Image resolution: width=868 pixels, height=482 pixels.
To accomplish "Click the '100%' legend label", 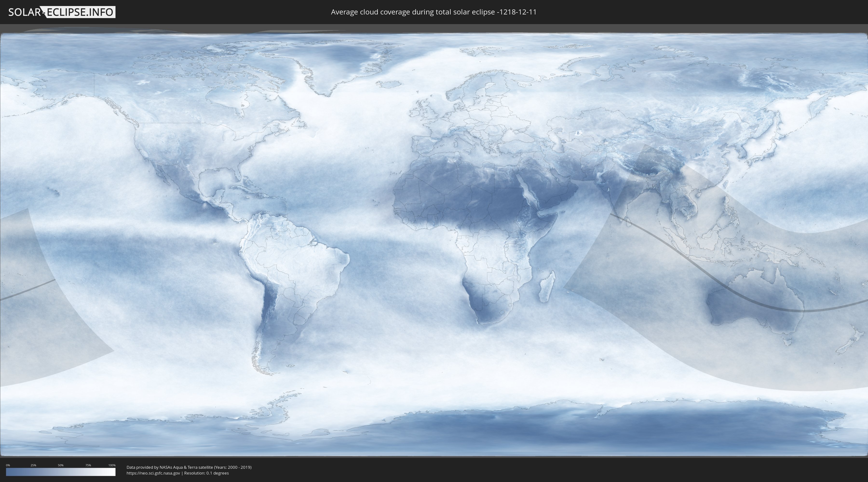I will coord(112,465).
